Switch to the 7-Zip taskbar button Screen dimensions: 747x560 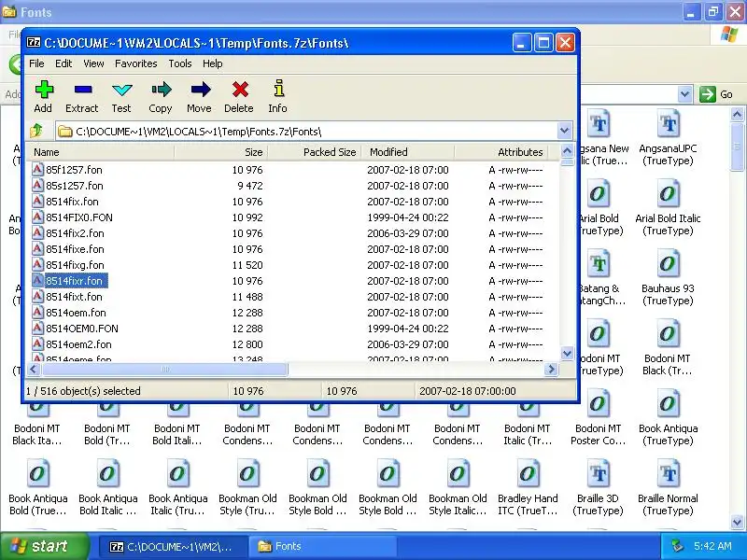[173, 546]
